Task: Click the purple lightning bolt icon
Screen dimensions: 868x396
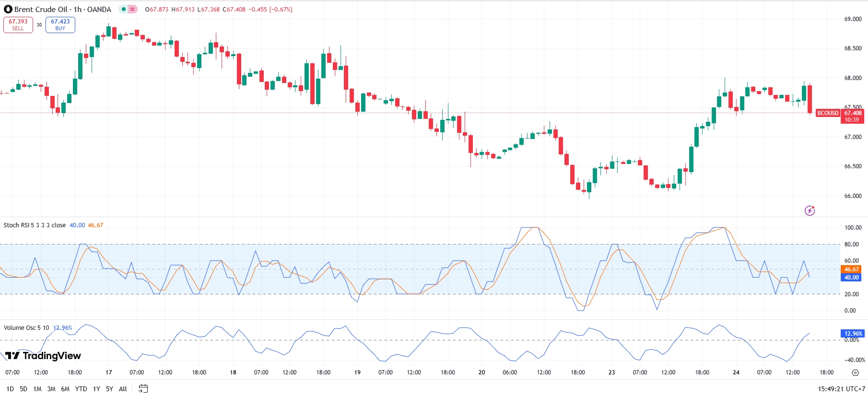Action: [809, 210]
